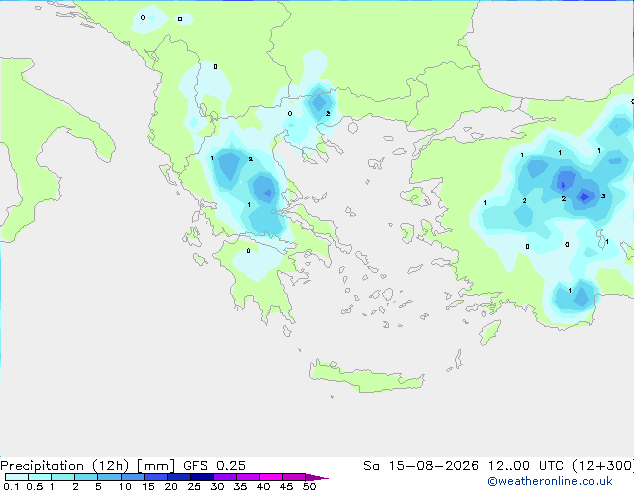Click the 0.1–0.5 mm legend color box

click(17, 477)
